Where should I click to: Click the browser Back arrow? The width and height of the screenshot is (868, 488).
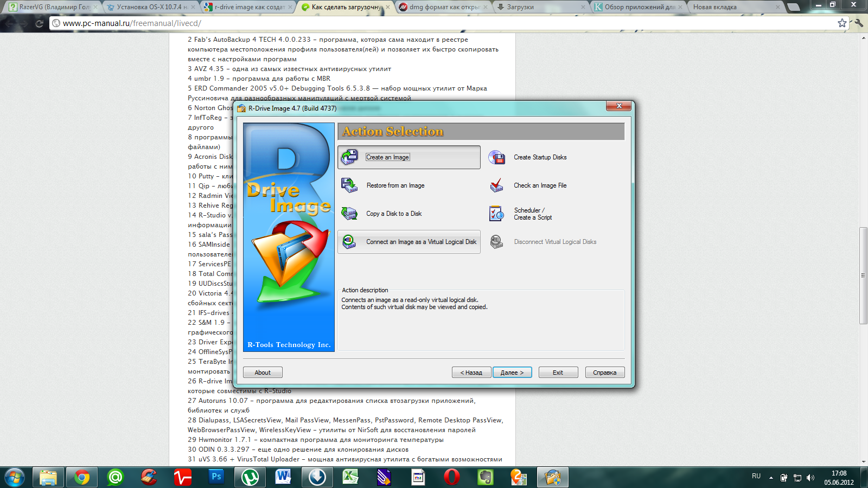point(10,23)
